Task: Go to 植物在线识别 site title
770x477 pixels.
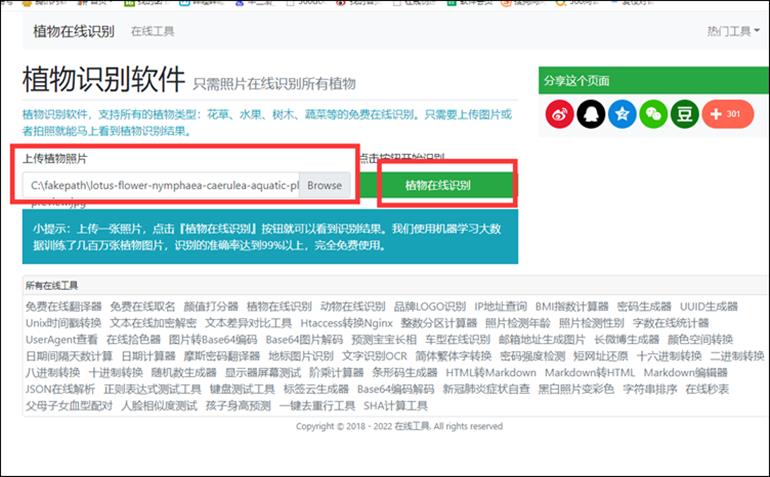Action: (74, 31)
